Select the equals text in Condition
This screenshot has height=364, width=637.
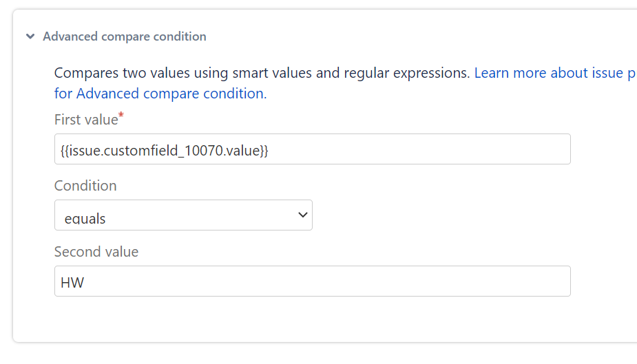(x=85, y=219)
